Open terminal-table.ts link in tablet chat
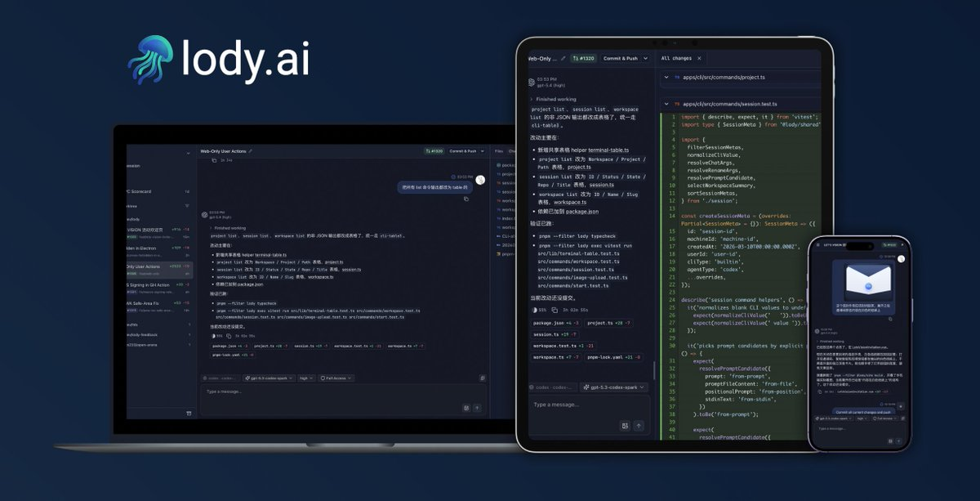980x501 pixels. [607, 150]
